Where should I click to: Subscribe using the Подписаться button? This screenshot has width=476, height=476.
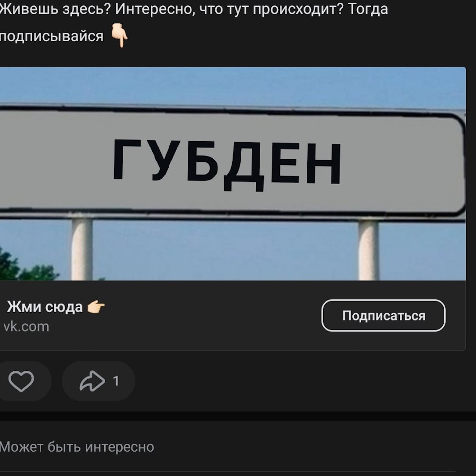click(x=383, y=315)
